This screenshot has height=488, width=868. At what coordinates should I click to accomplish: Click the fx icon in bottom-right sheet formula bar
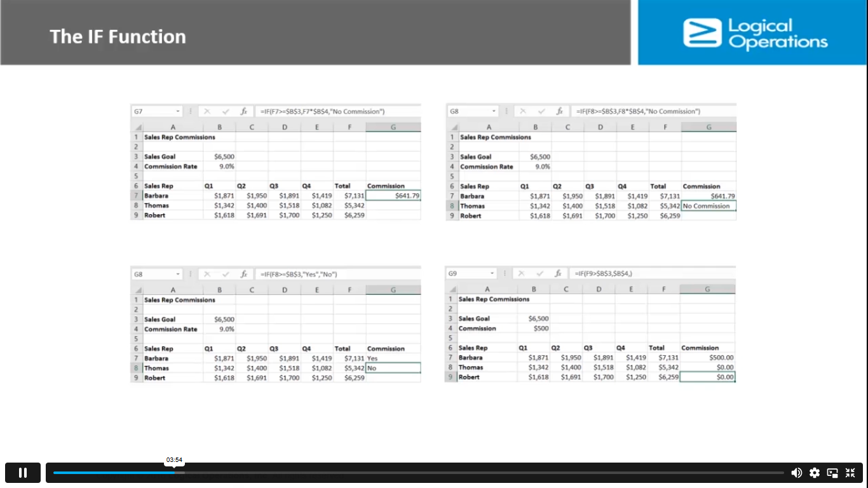coord(559,273)
